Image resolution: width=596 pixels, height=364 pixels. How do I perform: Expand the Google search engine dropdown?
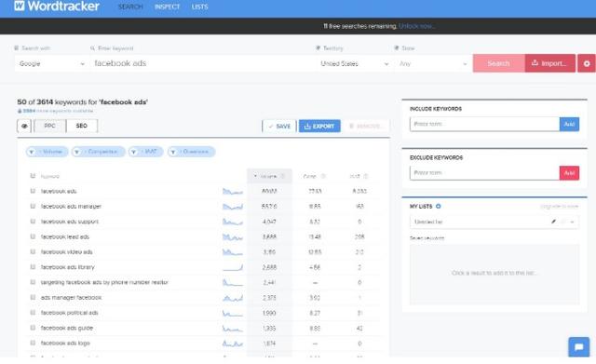[x=52, y=64]
